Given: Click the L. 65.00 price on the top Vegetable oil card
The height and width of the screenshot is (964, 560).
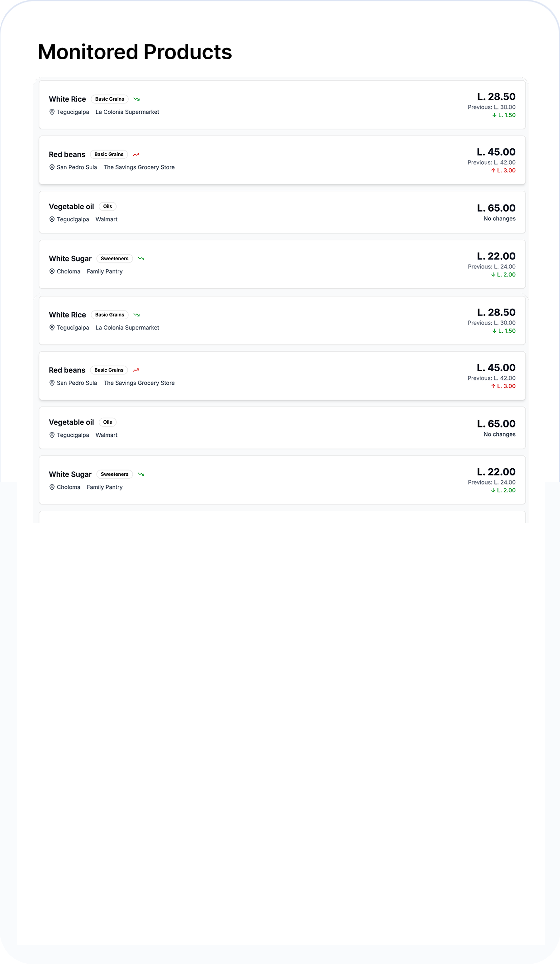Looking at the screenshot, I should [496, 208].
